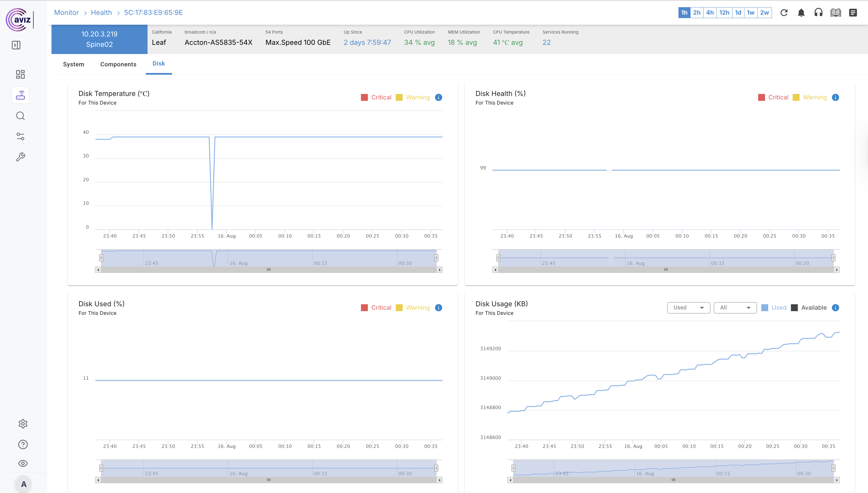Click Disk Temperature info icon
The image size is (868, 493).
click(x=438, y=97)
